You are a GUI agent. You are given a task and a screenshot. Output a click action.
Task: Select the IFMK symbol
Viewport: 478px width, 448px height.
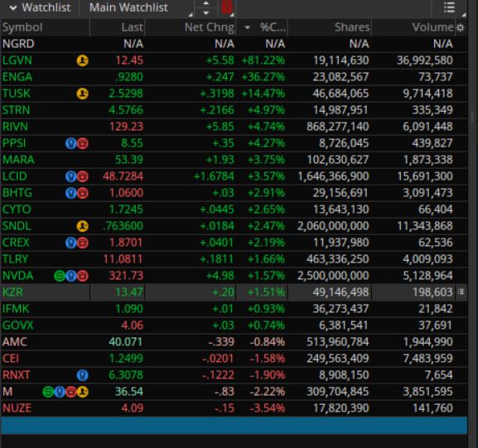[16, 309]
